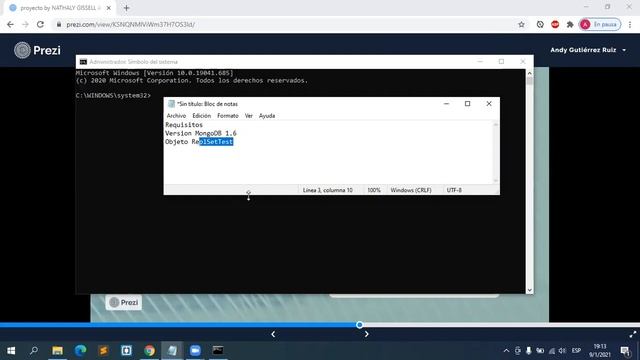The image size is (640, 360).
Task: Open the Chrome extensions puzzle icon
Action: click(570, 24)
